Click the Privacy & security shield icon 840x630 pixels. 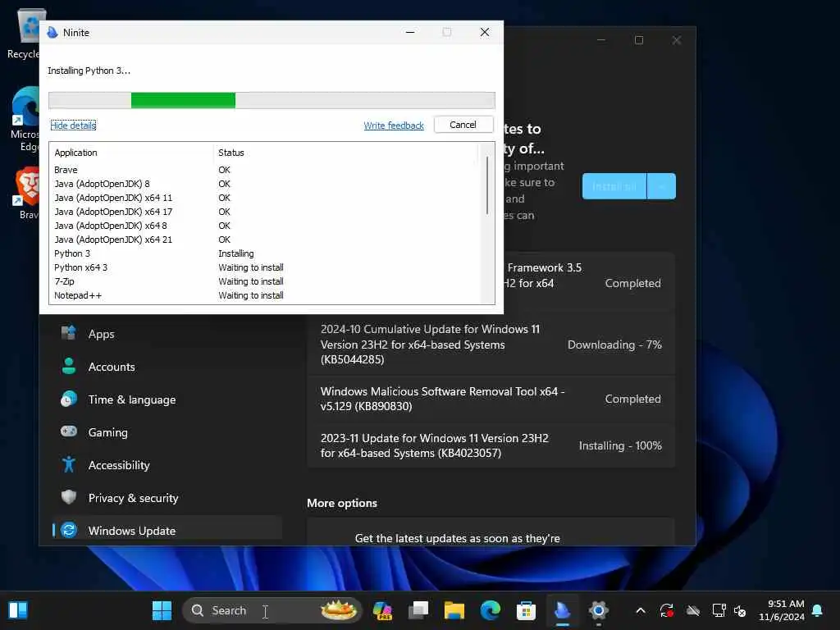click(x=69, y=496)
